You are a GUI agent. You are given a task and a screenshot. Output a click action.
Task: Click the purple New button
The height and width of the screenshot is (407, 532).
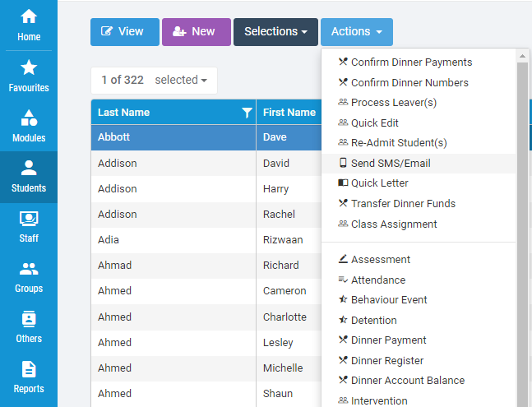coord(197,32)
